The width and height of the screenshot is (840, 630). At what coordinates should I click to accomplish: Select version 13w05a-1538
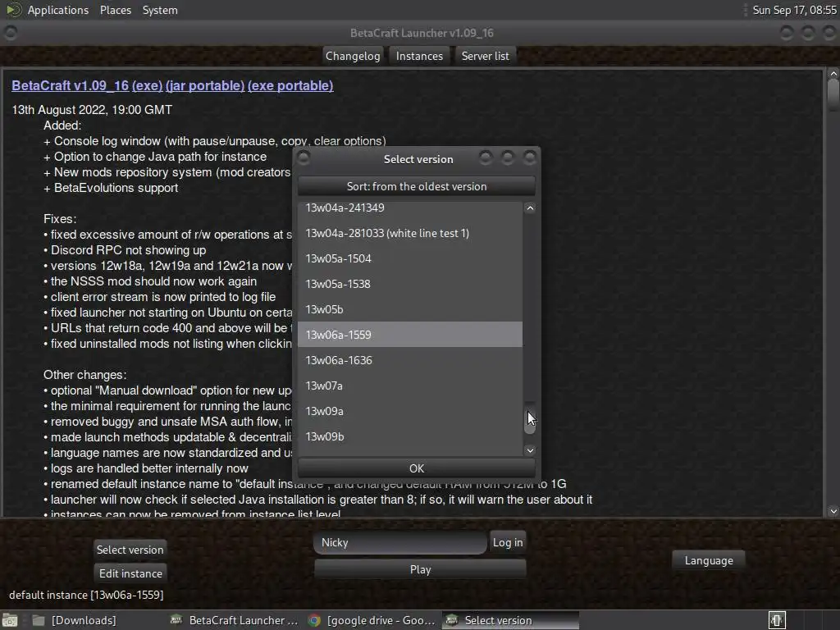[410, 284]
